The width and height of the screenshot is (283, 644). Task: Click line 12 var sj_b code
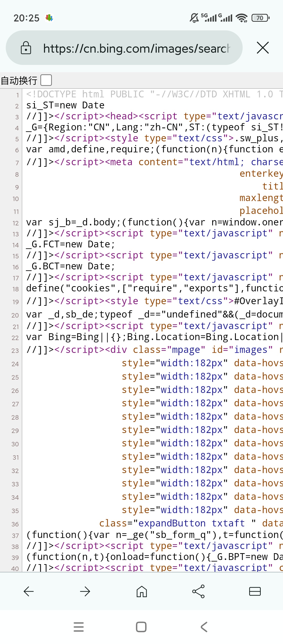click(x=155, y=222)
